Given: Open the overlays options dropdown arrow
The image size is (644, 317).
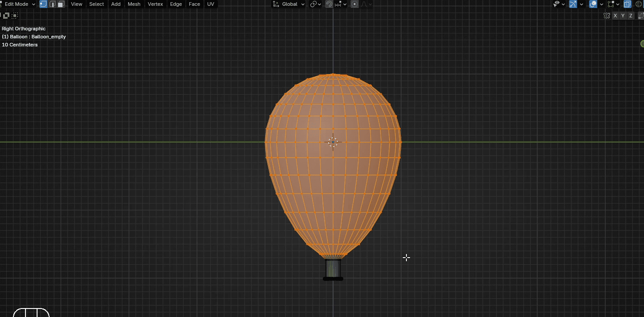Looking at the screenshot, I should 602,4.
